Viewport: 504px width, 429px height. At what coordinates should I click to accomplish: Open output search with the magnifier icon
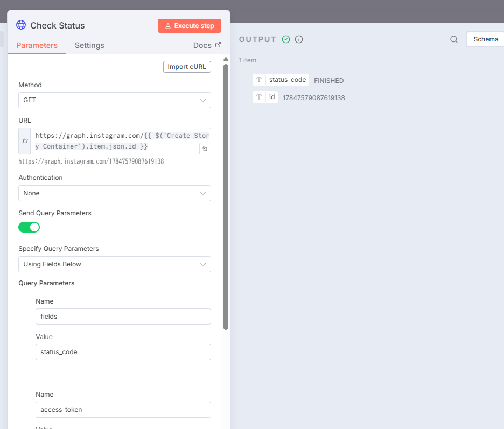click(x=454, y=39)
